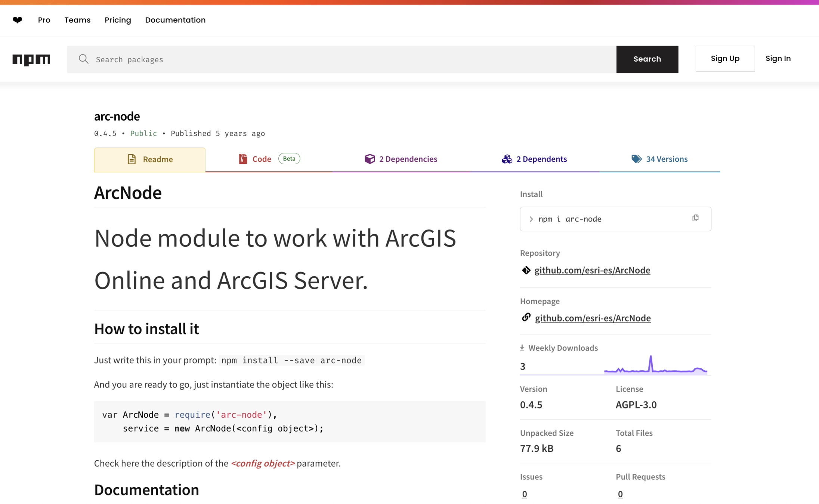Click the npm logo
This screenshot has height=504, width=819.
(x=31, y=59)
